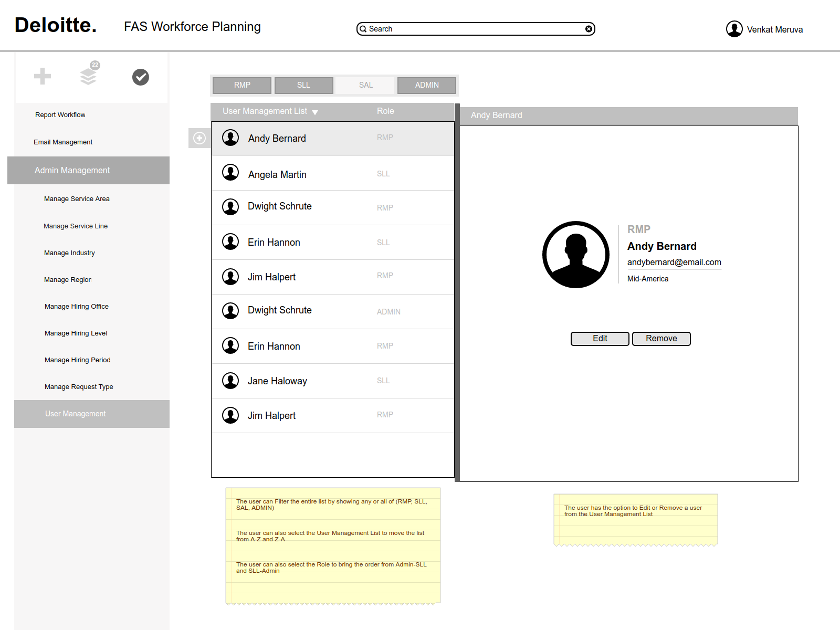Click Jane Haloway's avatar icon
This screenshot has width=840, height=630.
click(230, 380)
